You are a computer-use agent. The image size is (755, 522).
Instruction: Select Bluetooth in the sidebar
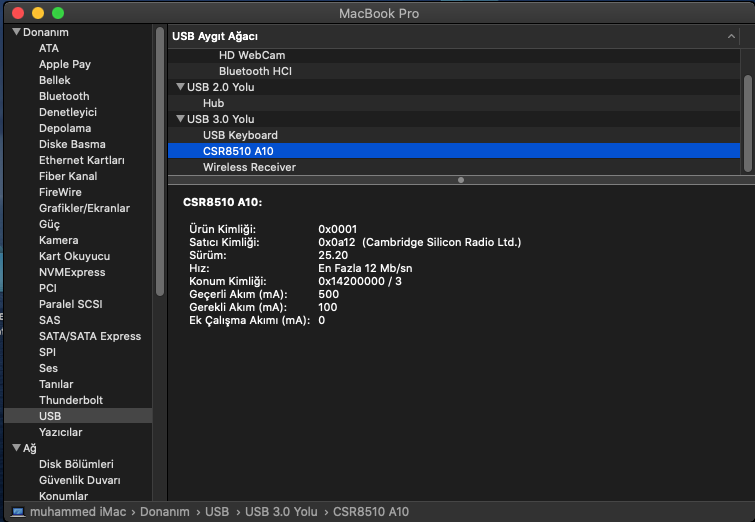point(63,96)
